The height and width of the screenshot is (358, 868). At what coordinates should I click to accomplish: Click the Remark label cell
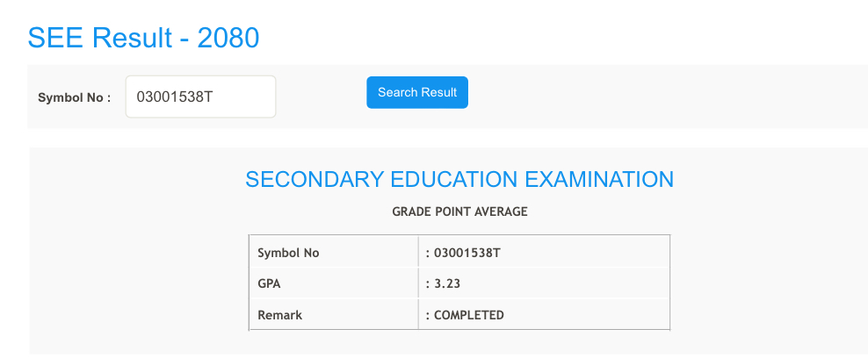(279, 315)
